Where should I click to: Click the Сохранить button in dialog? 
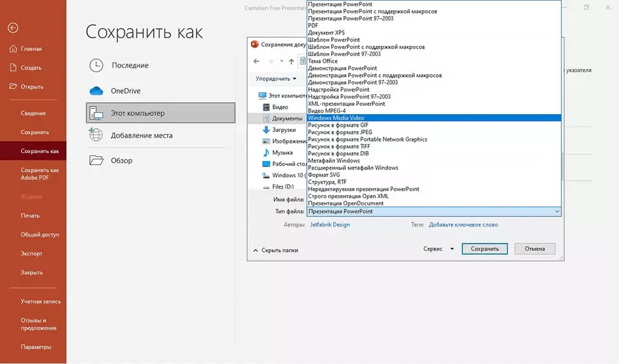(x=485, y=249)
